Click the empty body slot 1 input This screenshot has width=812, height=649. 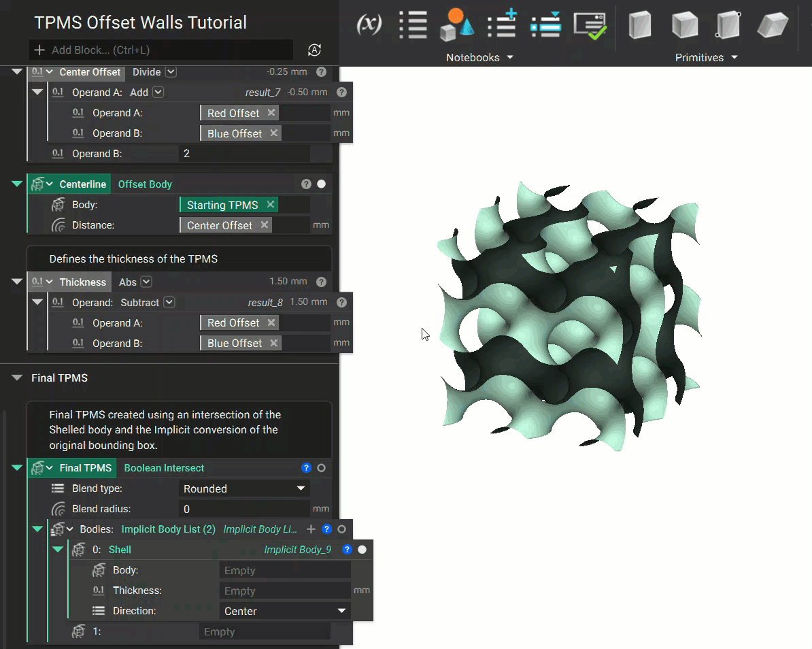point(265,631)
